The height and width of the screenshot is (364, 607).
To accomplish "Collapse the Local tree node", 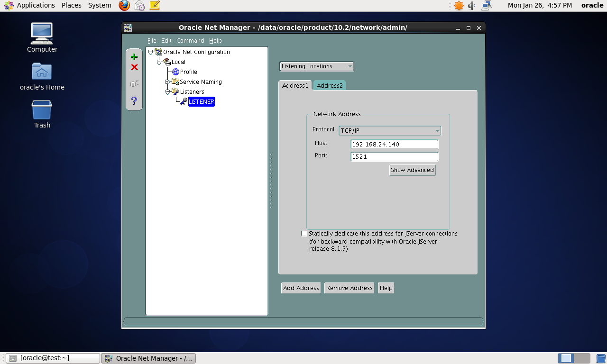I will 159,62.
